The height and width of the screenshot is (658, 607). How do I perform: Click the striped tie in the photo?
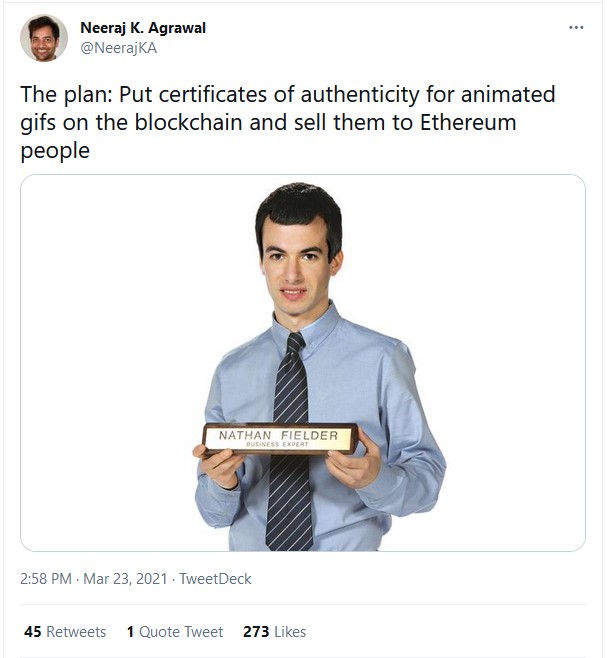tap(290, 480)
